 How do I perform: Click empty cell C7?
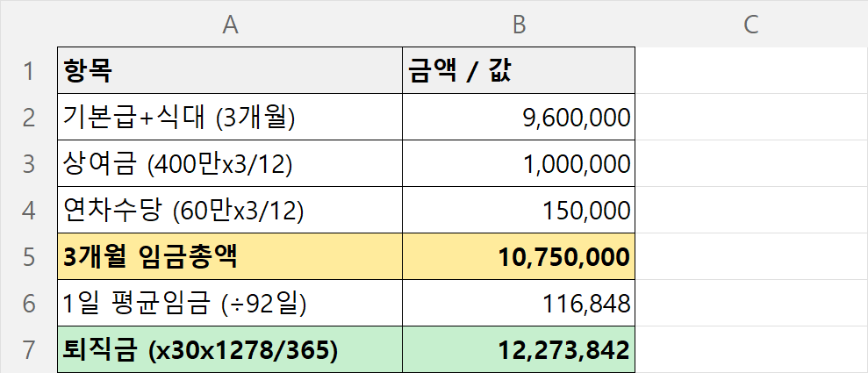click(x=751, y=349)
